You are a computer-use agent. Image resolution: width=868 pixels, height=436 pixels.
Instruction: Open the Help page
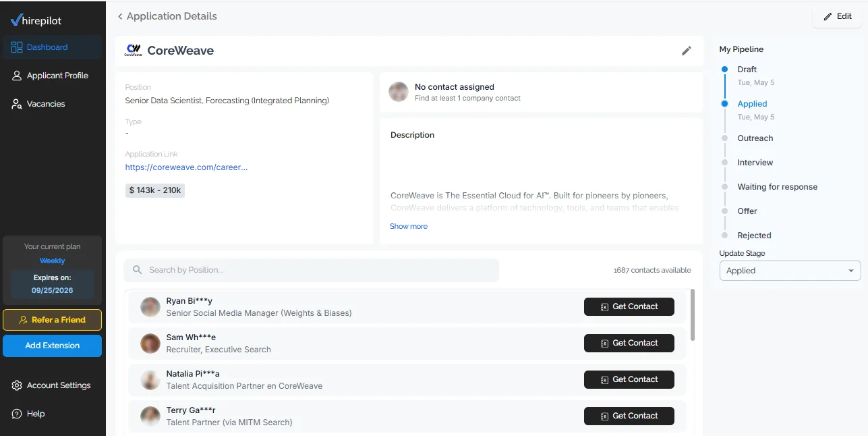click(53, 414)
